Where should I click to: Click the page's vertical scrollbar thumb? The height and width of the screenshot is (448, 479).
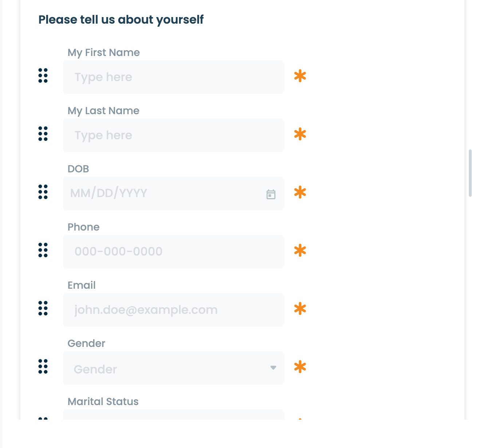tap(470, 173)
